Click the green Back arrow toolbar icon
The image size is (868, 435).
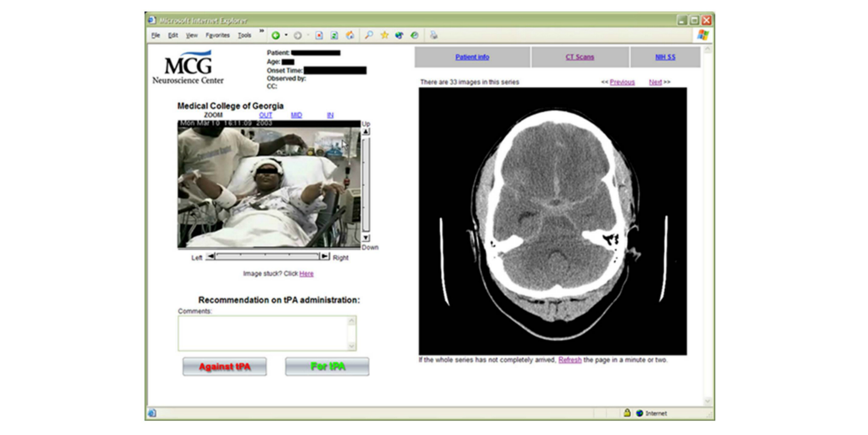[x=276, y=35]
